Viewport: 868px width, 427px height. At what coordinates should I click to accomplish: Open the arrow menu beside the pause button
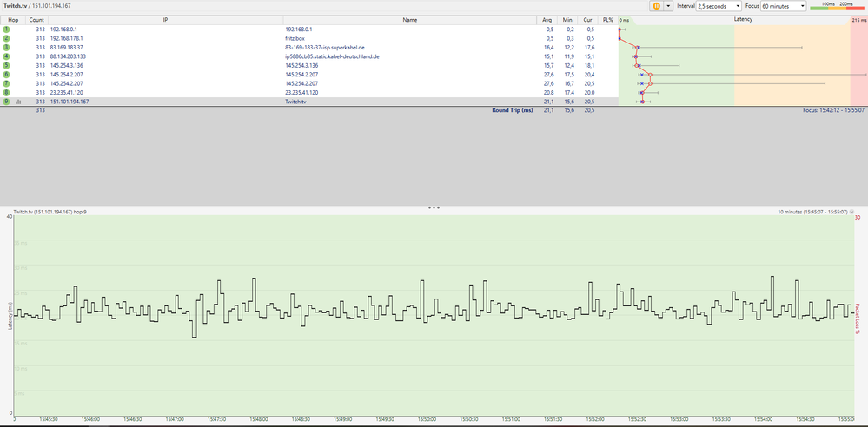tap(668, 5)
